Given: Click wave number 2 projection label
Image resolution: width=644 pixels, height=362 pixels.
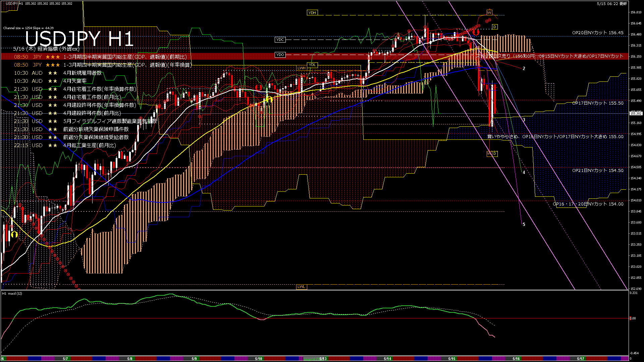Looking at the screenshot, I should pos(524,68).
